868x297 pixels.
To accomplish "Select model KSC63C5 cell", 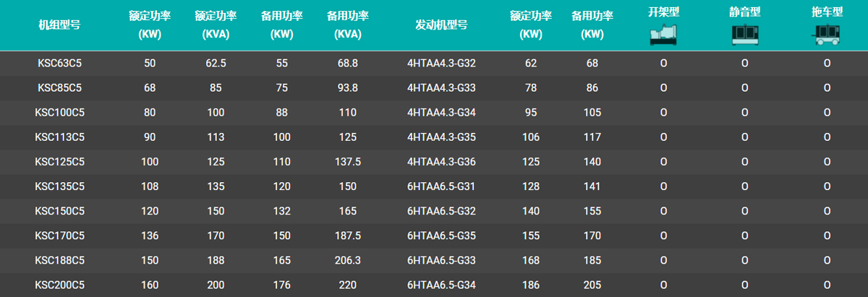I will point(59,64).
